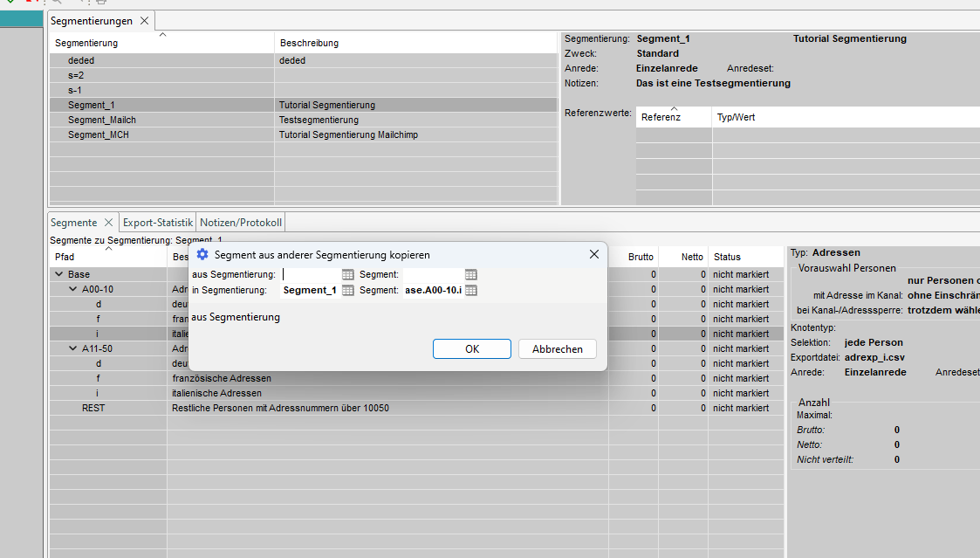Image resolution: width=980 pixels, height=558 pixels.
Task: Click lookup icon beside Segment_1 value
Action: (347, 291)
